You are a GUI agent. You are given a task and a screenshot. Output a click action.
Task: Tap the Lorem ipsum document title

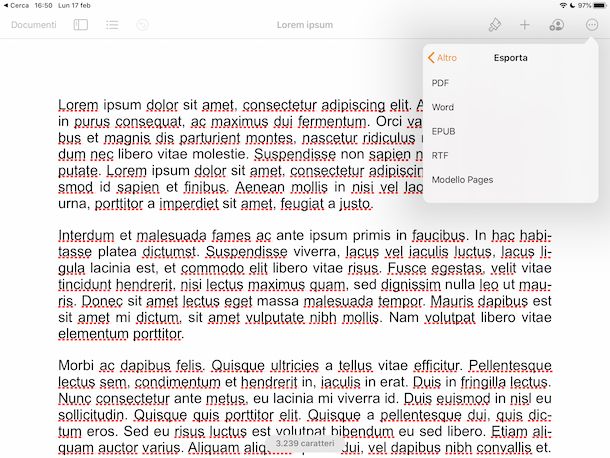(305, 25)
